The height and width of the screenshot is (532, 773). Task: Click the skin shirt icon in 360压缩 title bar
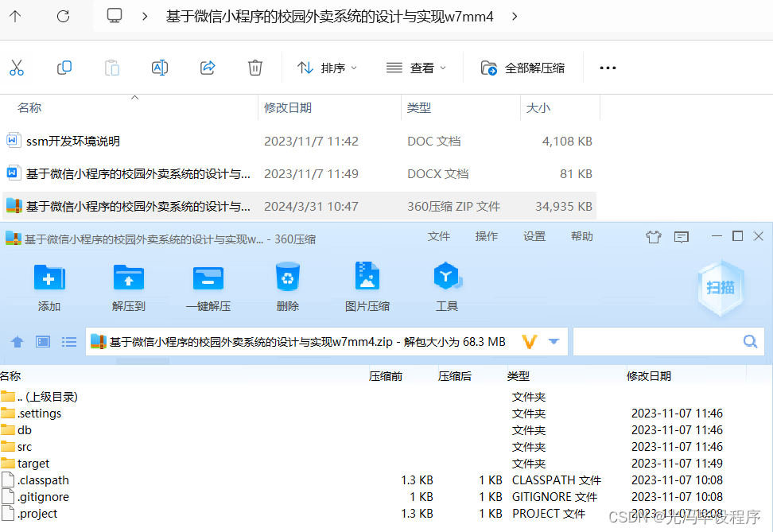pos(654,237)
